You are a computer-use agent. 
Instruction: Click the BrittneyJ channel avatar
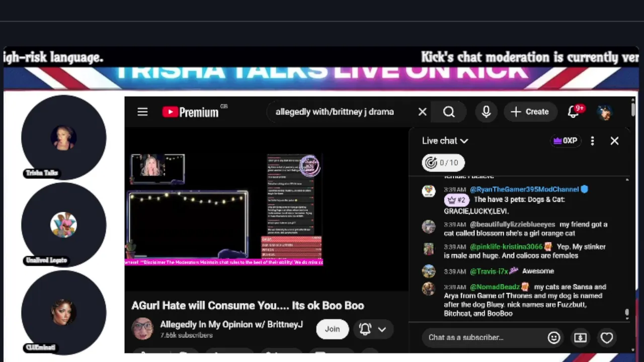(142, 329)
